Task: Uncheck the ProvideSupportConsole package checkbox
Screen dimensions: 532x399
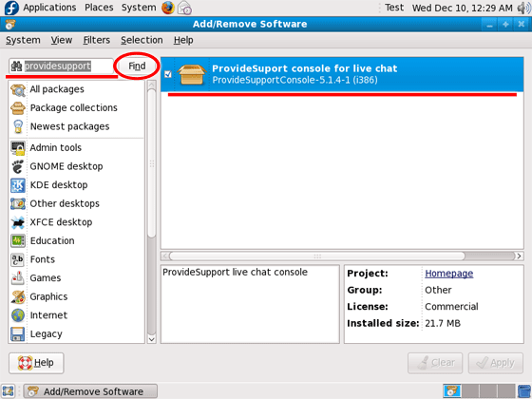Action: (168, 74)
